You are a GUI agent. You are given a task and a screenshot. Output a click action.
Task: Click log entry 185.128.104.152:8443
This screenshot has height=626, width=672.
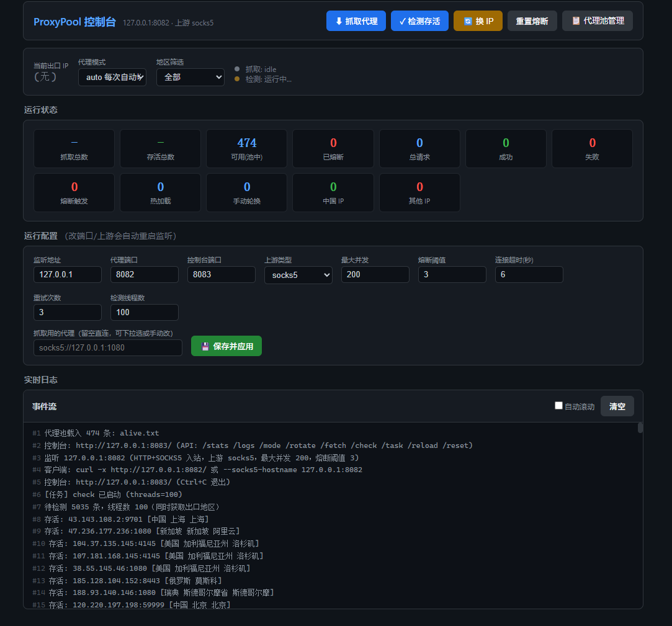coord(127,581)
